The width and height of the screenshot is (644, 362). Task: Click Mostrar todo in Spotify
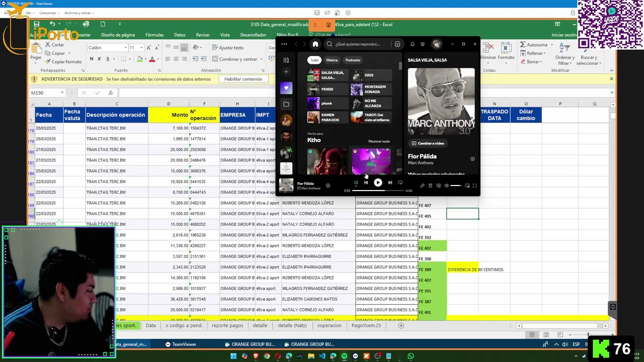pyautogui.click(x=379, y=141)
